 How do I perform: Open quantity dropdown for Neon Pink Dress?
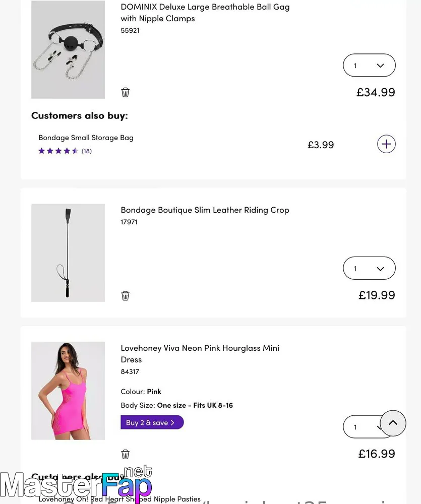click(362, 427)
